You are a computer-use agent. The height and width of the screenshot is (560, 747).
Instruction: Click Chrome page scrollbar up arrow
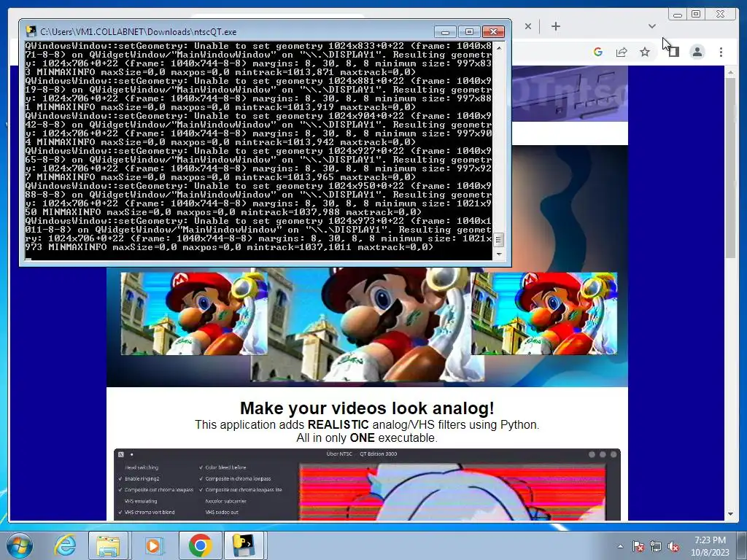(x=730, y=72)
